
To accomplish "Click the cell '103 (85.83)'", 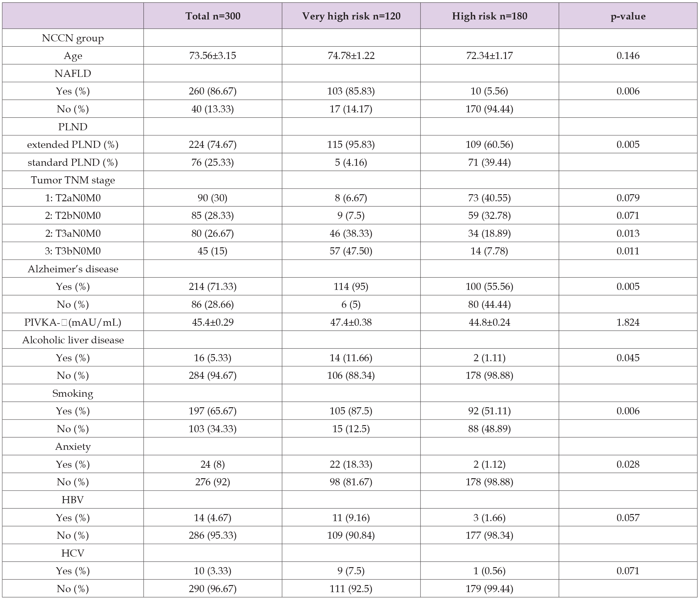I will point(351,91).
